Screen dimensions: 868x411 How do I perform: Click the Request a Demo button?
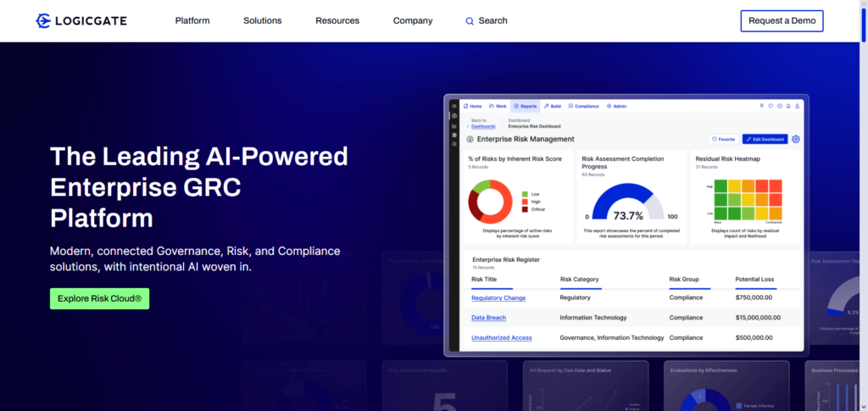point(781,20)
